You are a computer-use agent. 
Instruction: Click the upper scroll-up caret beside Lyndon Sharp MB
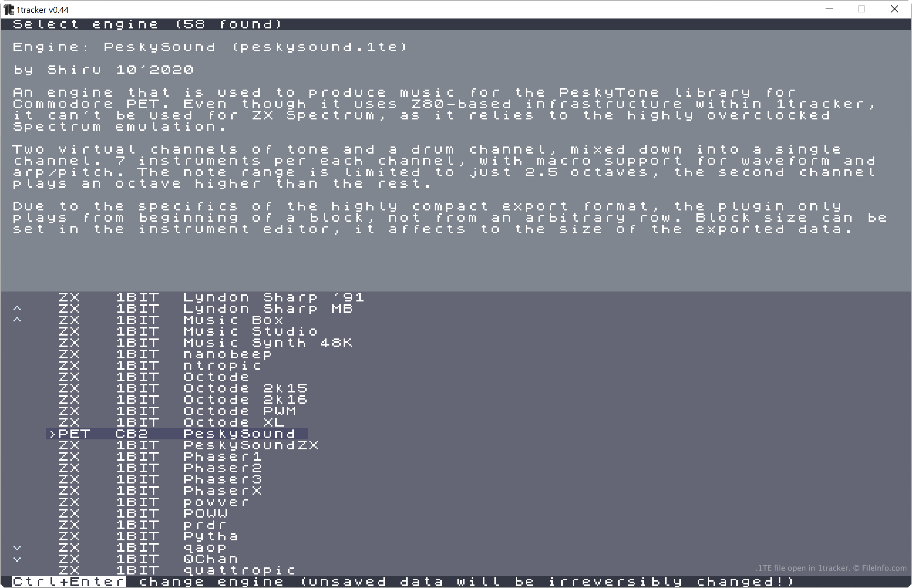[17, 308]
